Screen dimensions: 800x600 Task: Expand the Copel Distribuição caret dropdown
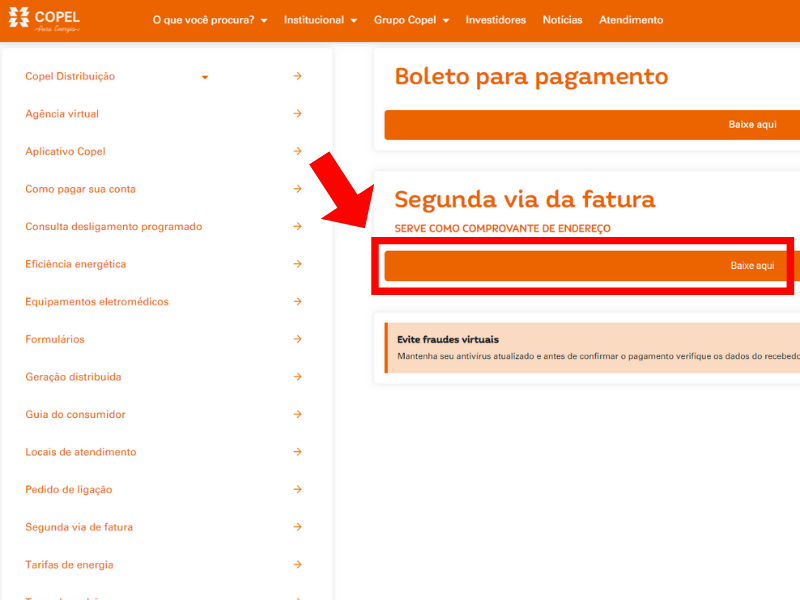[205, 77]
